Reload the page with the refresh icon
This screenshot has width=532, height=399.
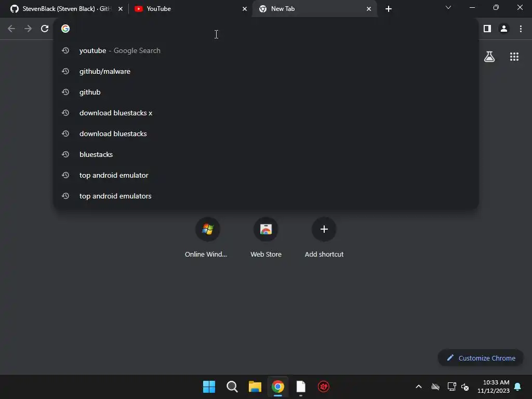45,29
